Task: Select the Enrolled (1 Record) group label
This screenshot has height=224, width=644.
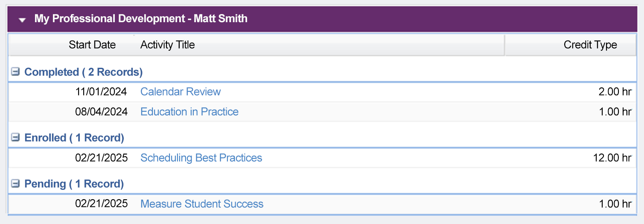Action: 74,138
